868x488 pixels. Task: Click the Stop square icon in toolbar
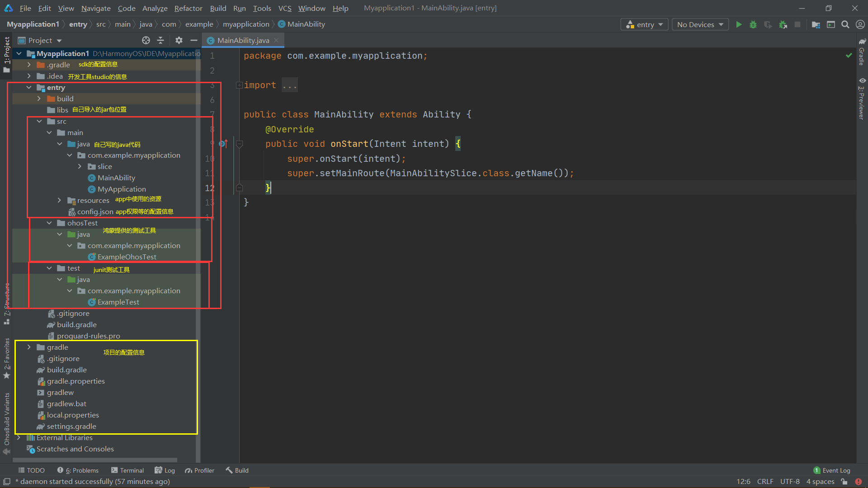coord(797,24)
